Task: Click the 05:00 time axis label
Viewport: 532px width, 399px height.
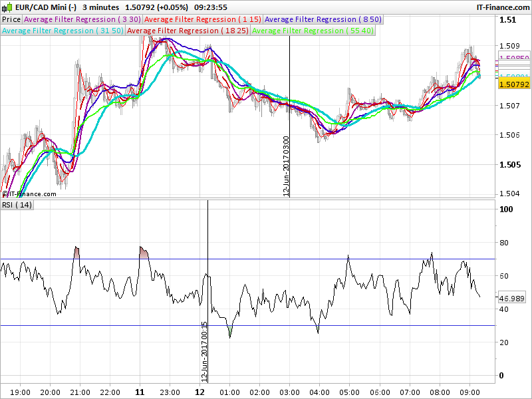Action: click(350, 392)
